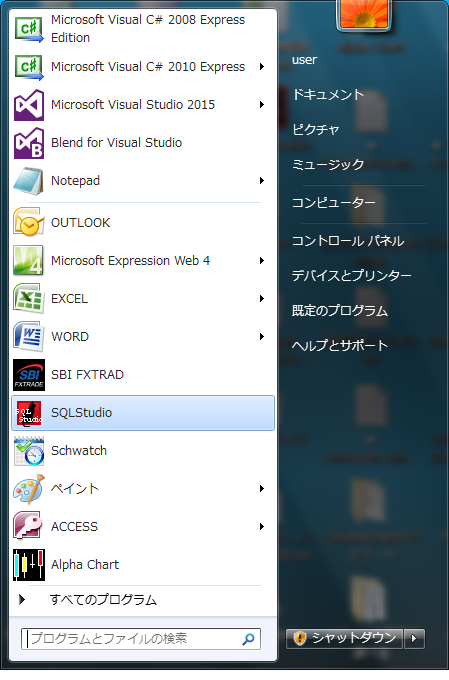
Task: Launch Alpha Chart candlestick icon
Action: (x=29, y=565)
